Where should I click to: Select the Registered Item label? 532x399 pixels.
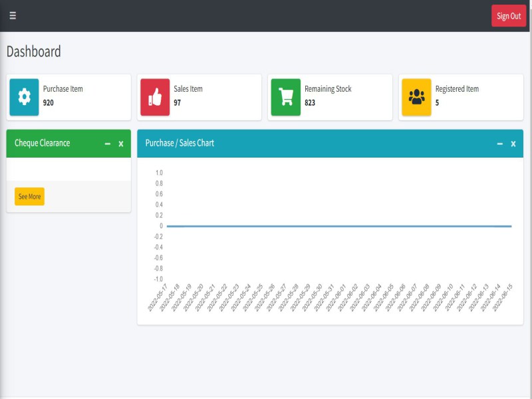pyautogui.click(x=457, y=89)
